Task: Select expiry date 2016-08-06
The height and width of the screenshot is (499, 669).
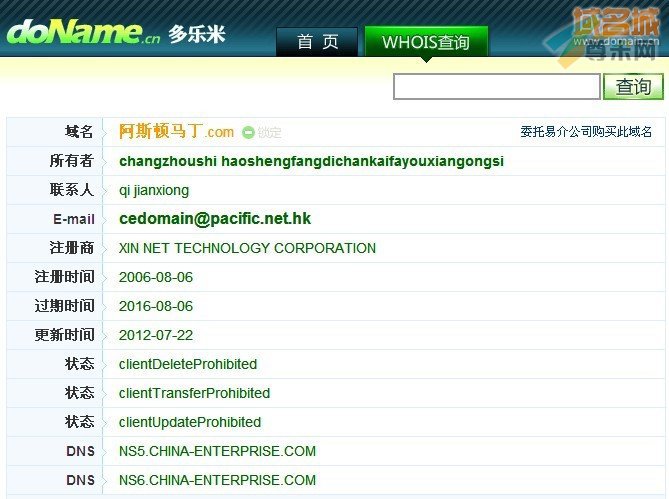Action: (156, 306)
